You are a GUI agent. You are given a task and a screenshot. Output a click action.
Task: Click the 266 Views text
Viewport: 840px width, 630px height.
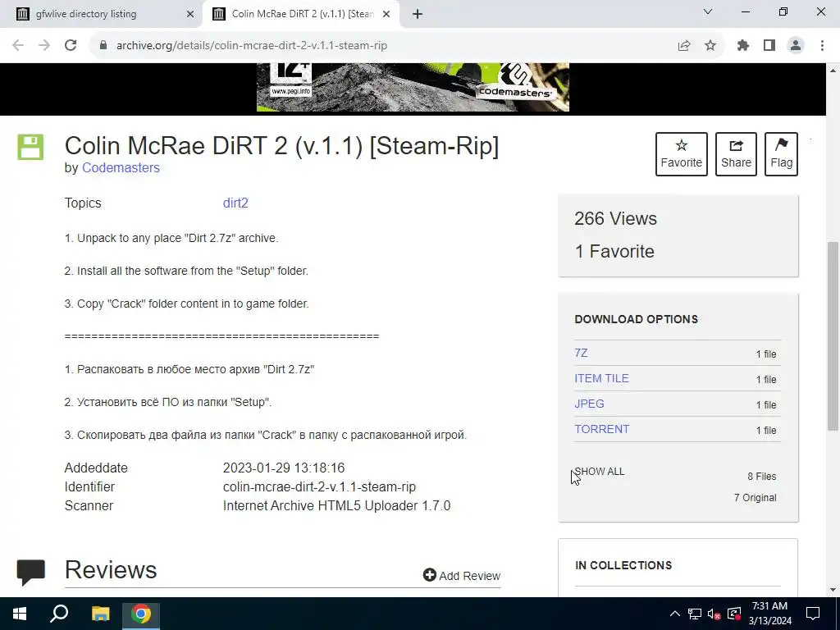615,218
